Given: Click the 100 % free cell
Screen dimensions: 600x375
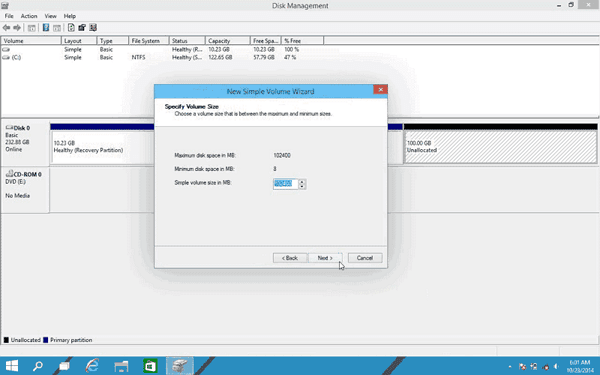Looking at the screenshot, I should pos(291,49).
